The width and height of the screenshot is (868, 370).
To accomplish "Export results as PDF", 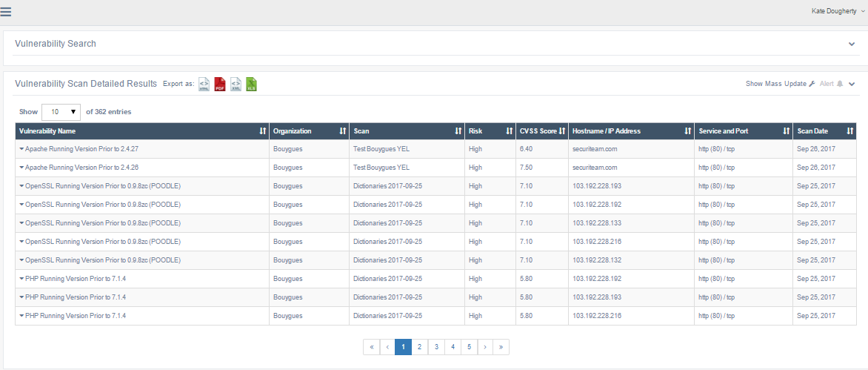I will click(220, 85).
